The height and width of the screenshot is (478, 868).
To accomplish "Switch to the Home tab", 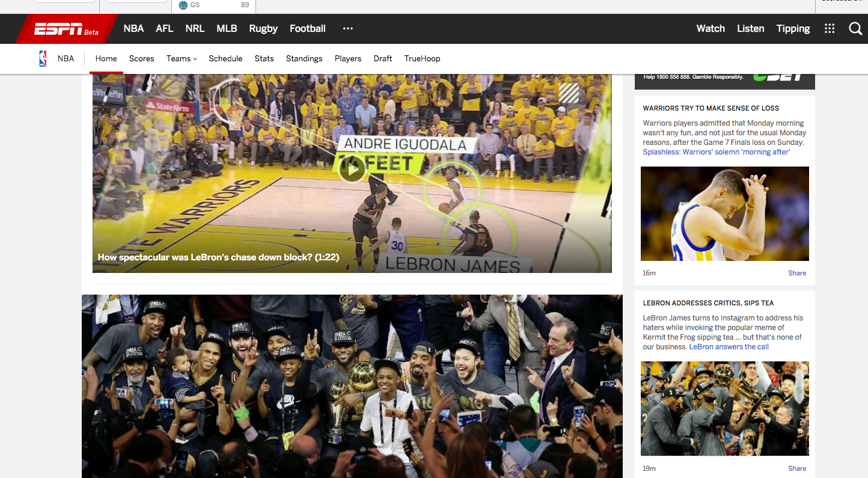I will (x=106, y=58).
